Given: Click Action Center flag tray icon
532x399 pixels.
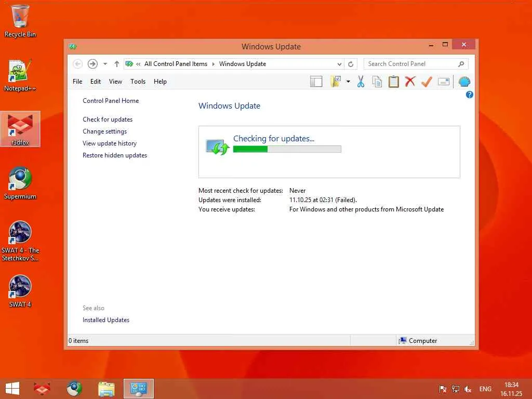Looking at the screenshot, I should (x=443, y=389).
